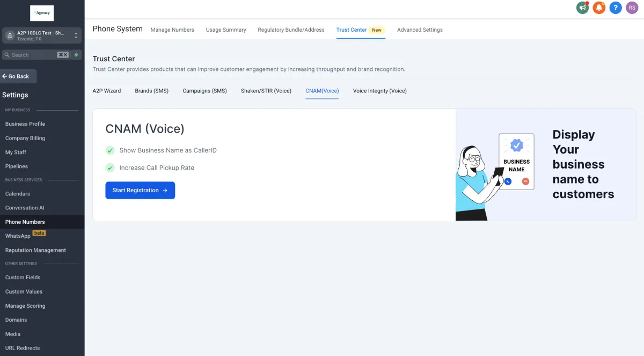644x356 pixels.
Task: Click the blue help question mark icon
Action: pos(616,8)
